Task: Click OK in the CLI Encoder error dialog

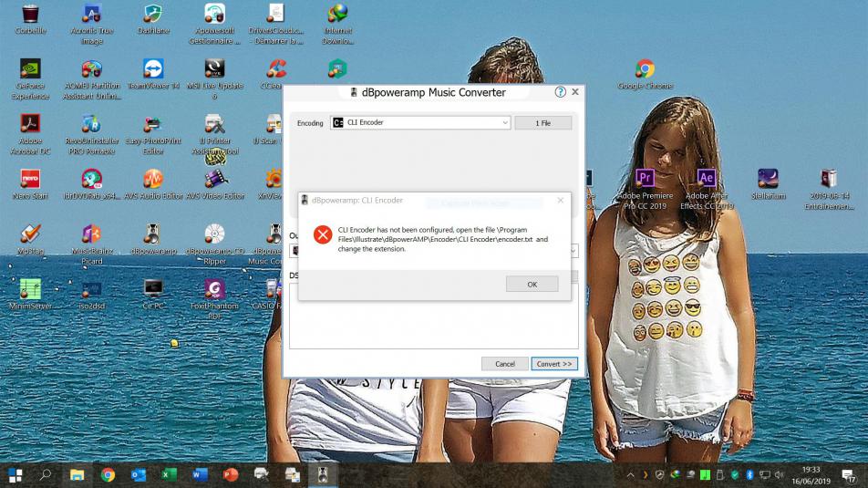Action: (x=532, y=284)
